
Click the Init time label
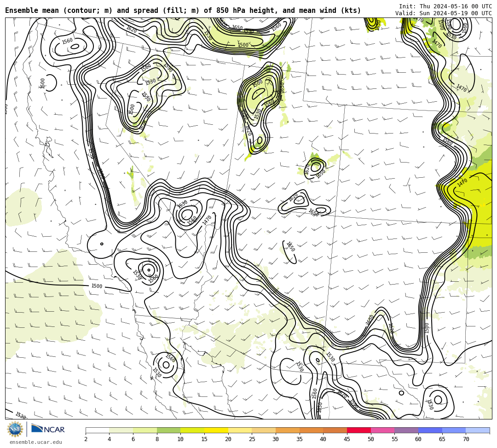click(x=445, y=6)
